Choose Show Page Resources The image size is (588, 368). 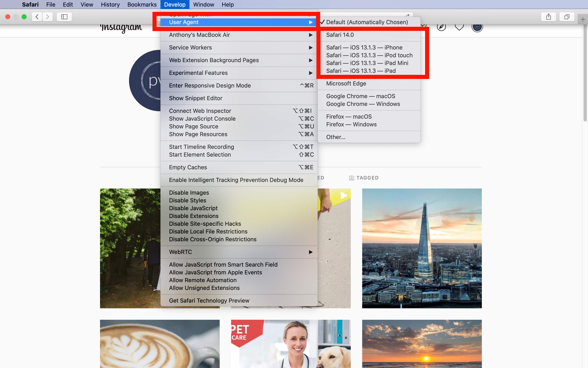pyautogui.click(x=239, y=134)
